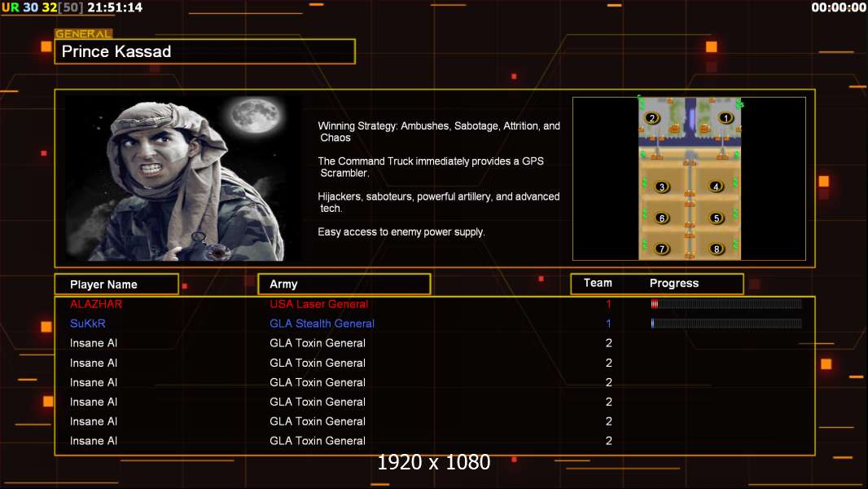This screenshot has height=489, width=868.
Task: Click the GLA Stealth General army entry
Action: (x=322, y=324)
